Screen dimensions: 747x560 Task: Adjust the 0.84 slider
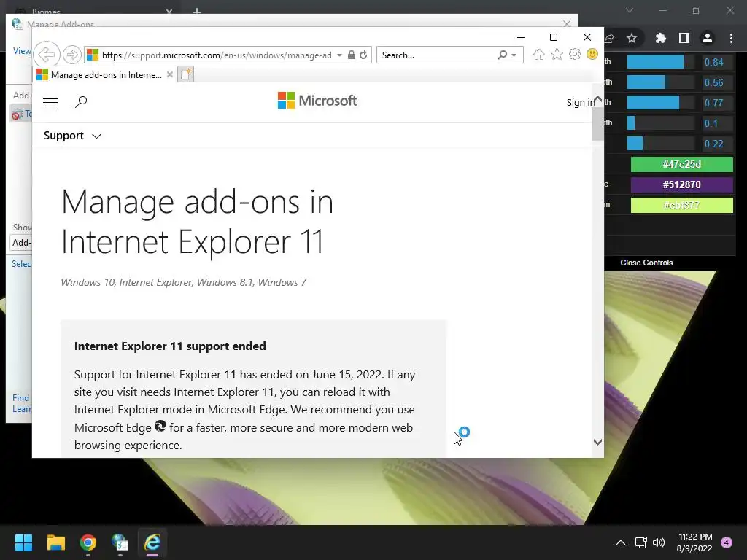pos(661,62)
